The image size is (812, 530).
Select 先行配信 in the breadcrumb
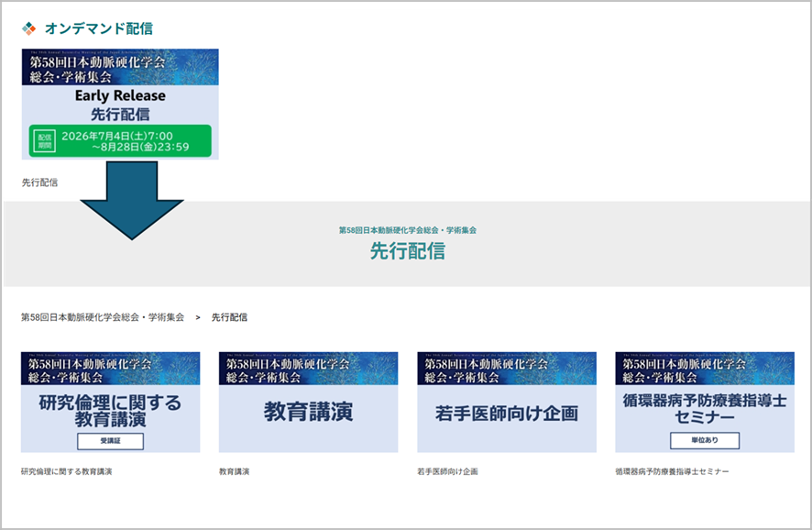tap(229, 317)
